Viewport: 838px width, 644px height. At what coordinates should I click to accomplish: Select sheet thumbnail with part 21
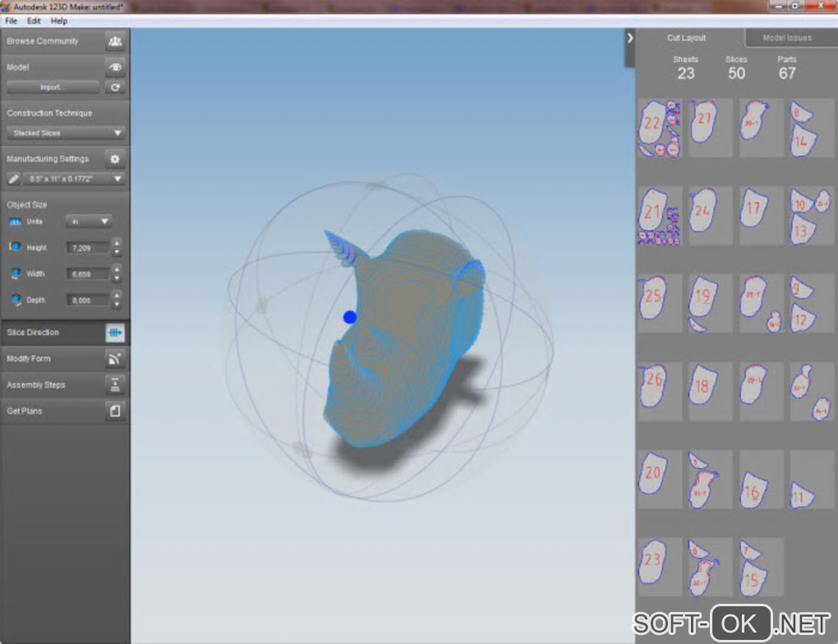[660, 216]
